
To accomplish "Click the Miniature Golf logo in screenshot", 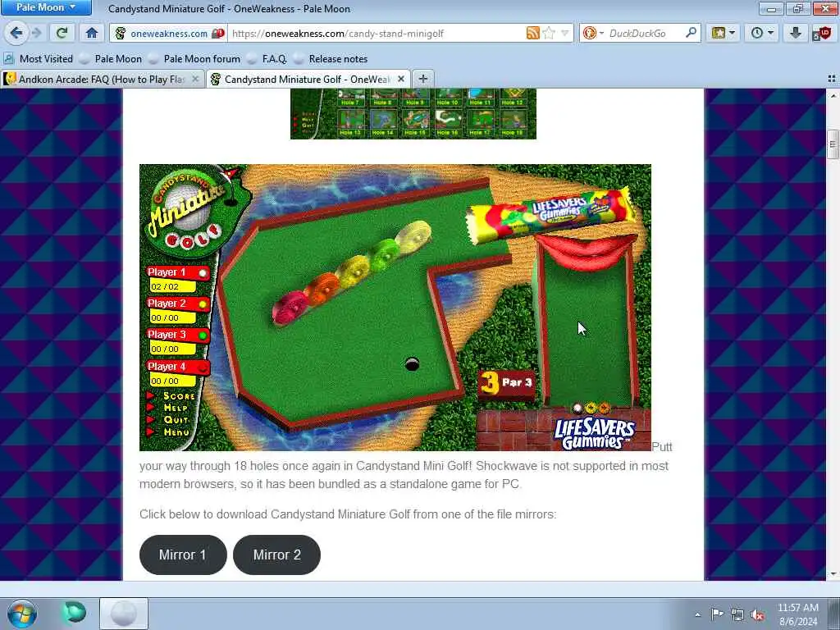I will click(195, 212).
